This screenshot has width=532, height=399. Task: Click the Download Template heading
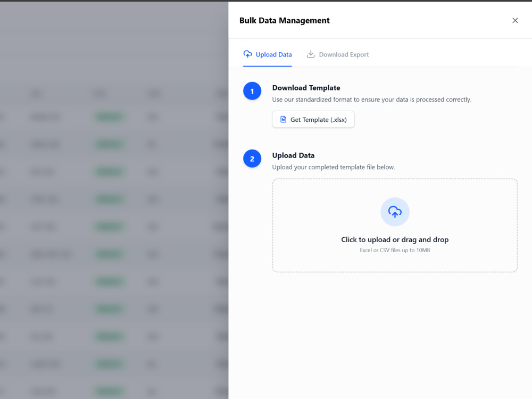click(x=306, y=88)
